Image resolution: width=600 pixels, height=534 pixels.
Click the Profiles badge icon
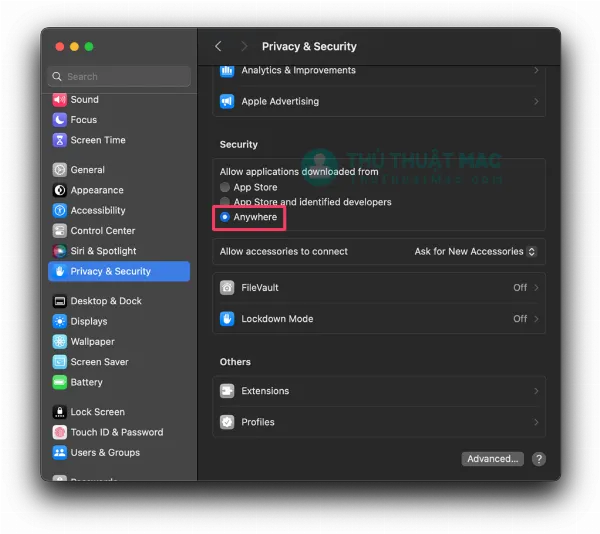(227, 422)
